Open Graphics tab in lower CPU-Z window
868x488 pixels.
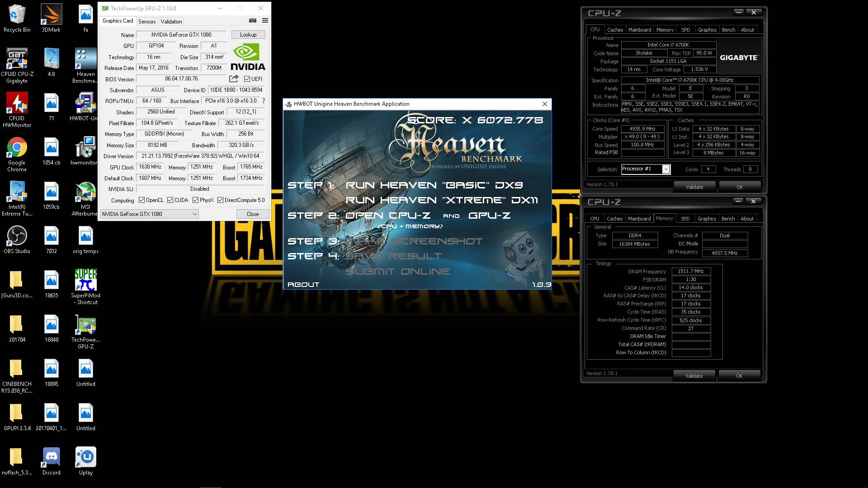point(707,219)
